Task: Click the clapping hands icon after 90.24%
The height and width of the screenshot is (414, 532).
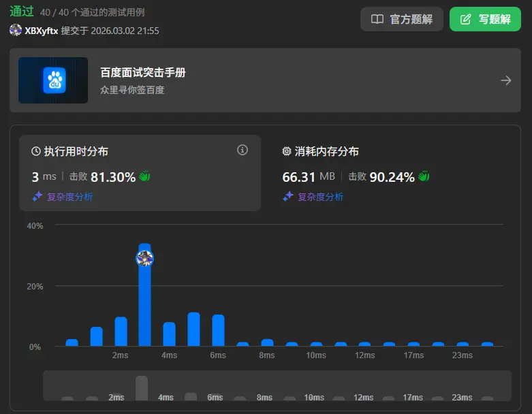Action: pyautogui.click(x=424, y=176)
